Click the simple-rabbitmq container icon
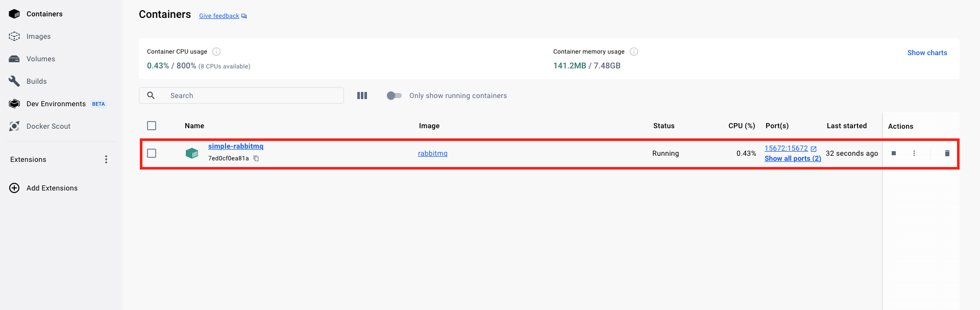This screenshot has height=310, width=980. (192, 153)
